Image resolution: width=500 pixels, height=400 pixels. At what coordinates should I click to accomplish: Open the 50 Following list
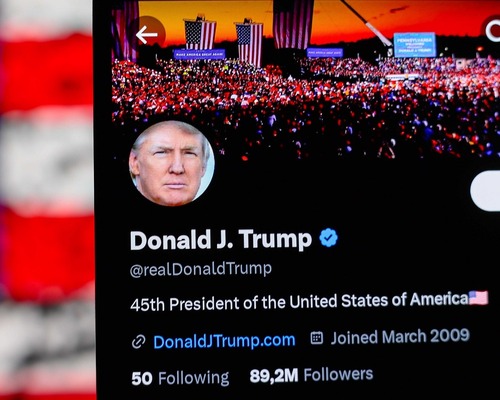pyautogui.click(x=180, y=378)
